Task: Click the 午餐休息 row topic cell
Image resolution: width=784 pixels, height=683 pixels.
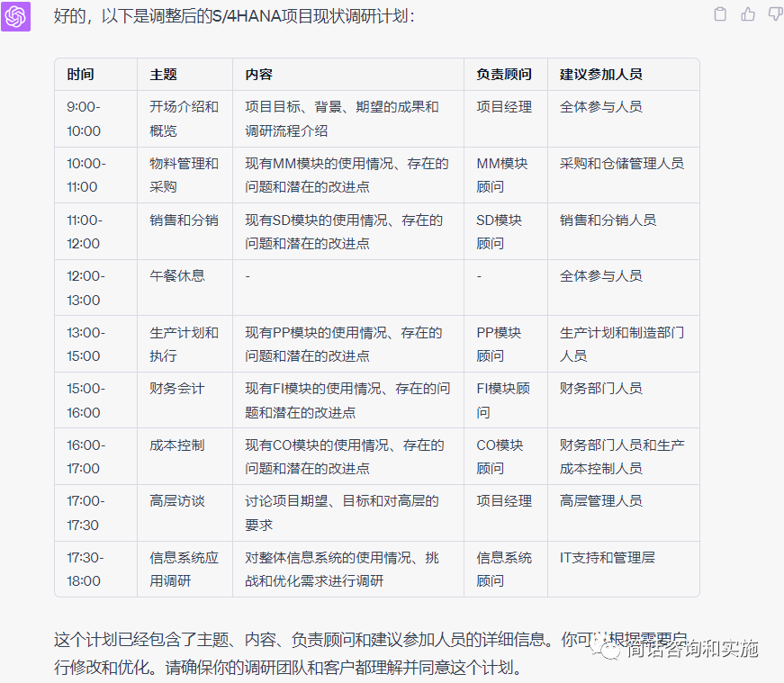Action: click(x=177, y=275)
